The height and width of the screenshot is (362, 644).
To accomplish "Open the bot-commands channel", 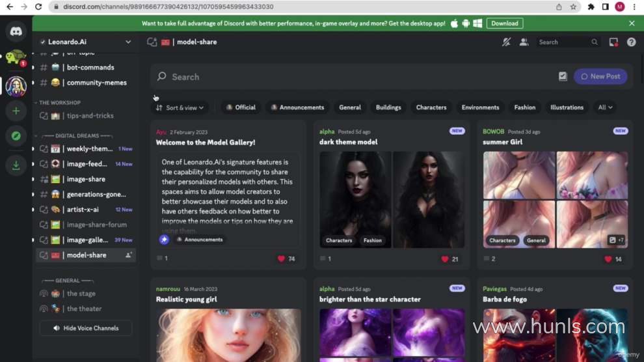I will (x=86, y=68).
